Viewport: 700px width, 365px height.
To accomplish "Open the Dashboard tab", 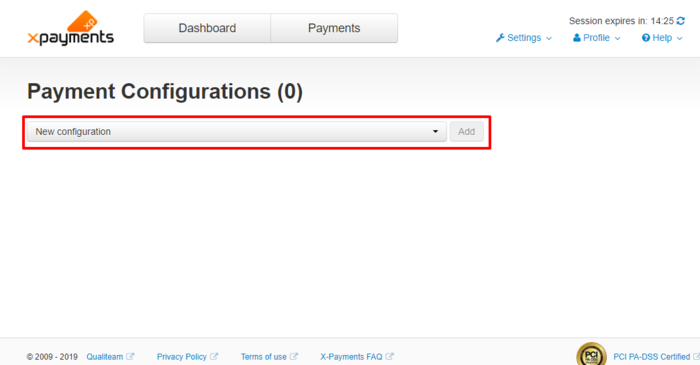I will click(207, 28).
